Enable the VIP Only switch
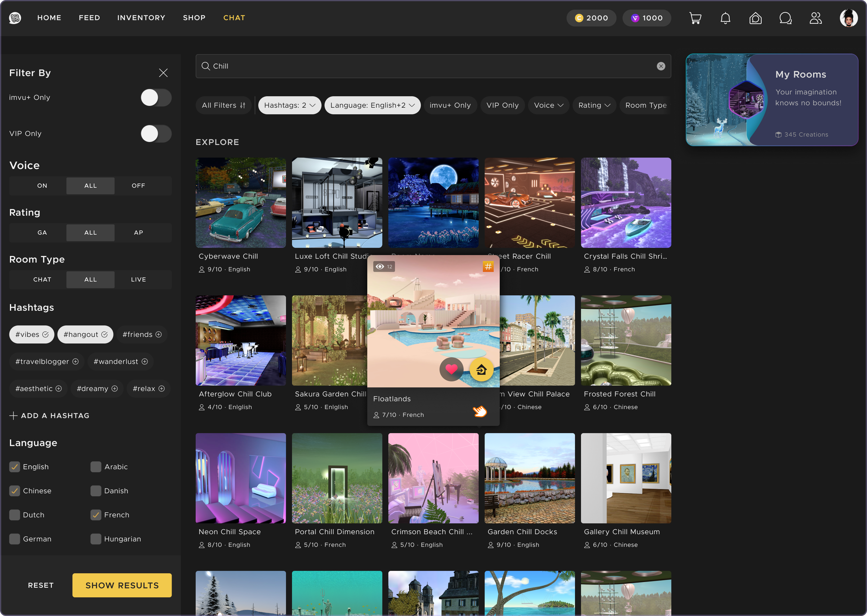 pos(156,134)
